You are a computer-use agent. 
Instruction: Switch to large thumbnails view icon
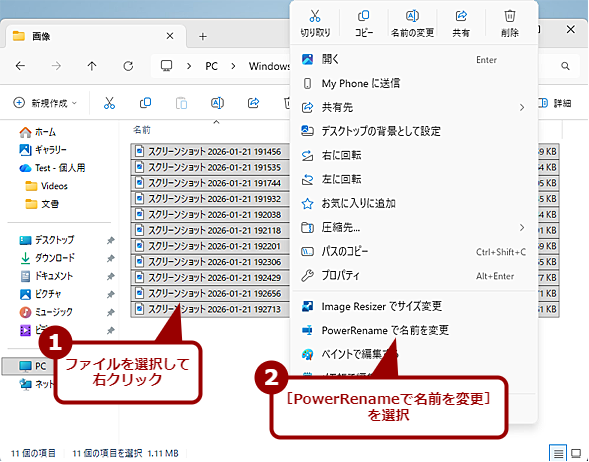point(576,453)
